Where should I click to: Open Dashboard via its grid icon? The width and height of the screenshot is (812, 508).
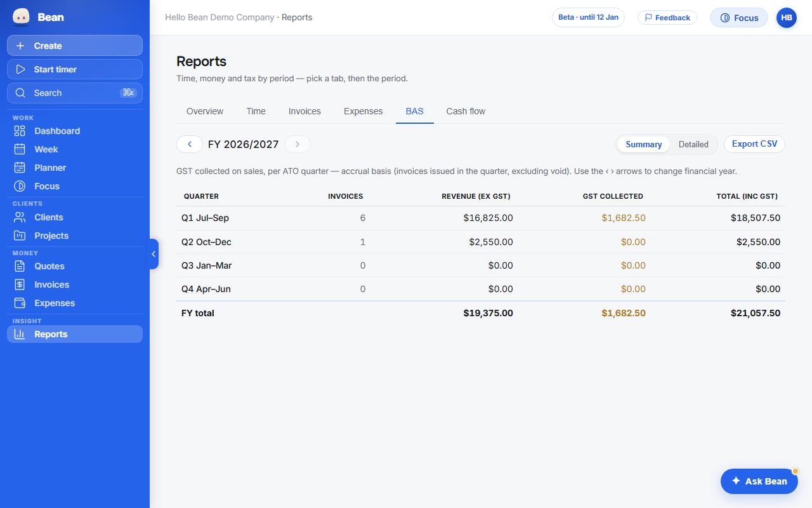[20, 131]
